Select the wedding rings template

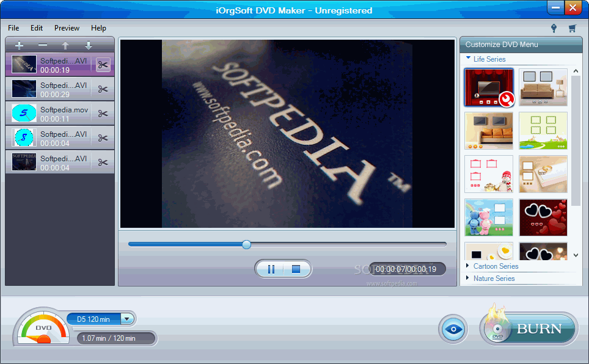click(x=543, y=174)
